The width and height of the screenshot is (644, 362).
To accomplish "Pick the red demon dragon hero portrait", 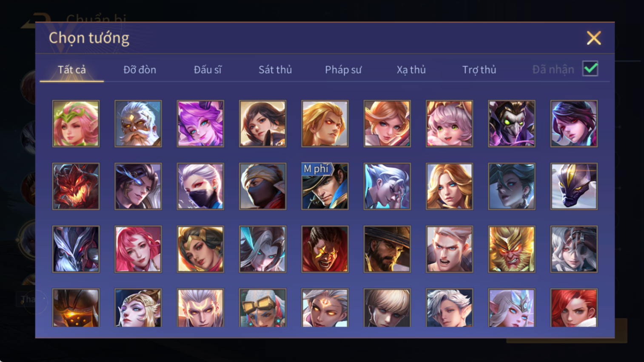I will (76, 187).
